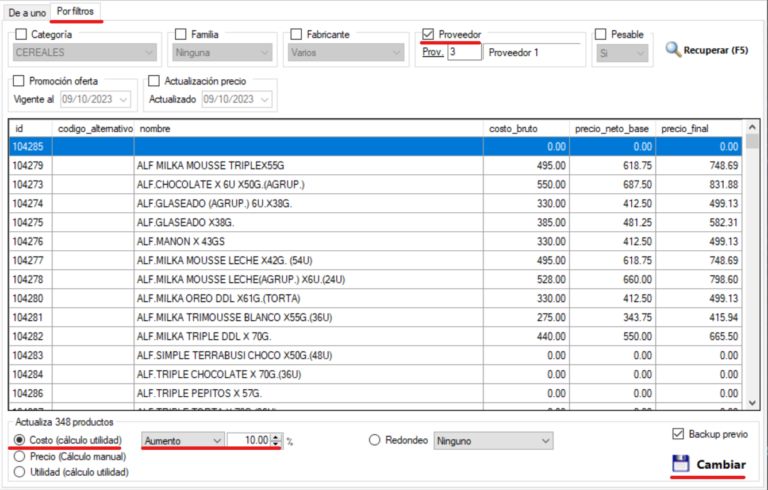Click the scrollbar down arrow of table
Screen dimensions: 768x490
tap(752, 403)
